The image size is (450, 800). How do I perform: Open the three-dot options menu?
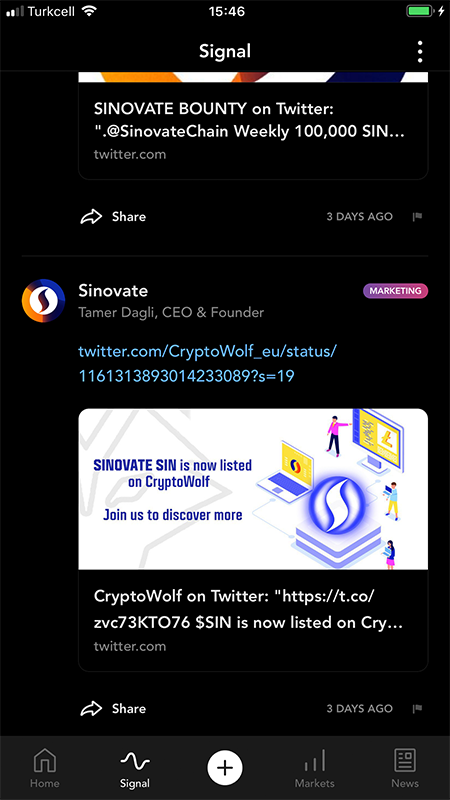(419, 52)
